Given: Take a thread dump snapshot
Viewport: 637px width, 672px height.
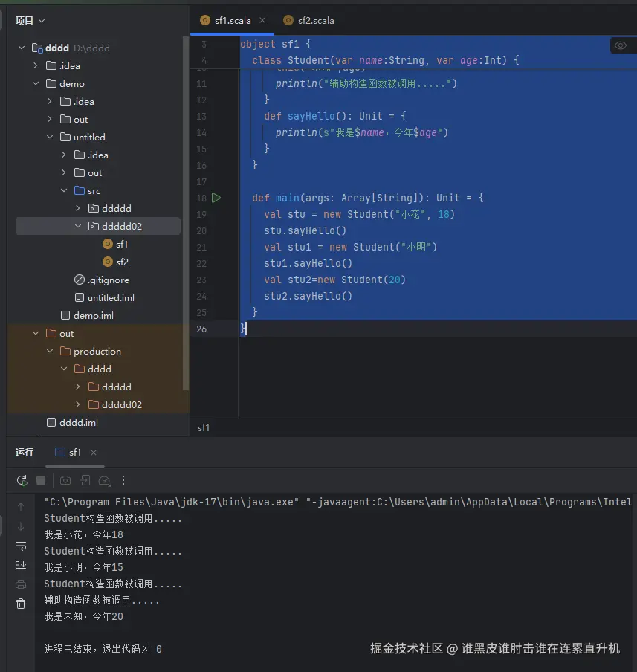Looking at the screenshot, I should [65, 480].
